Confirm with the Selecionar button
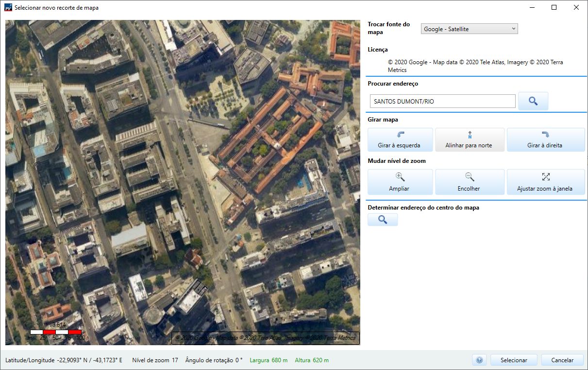The width and height of the screenshot is (588, 370). point(514,360)
